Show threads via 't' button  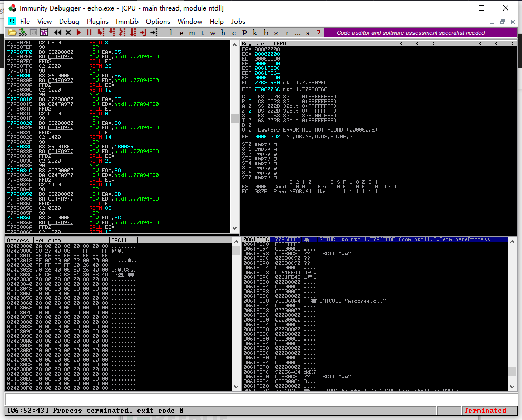pyautogui.click(x=202, y=33)
